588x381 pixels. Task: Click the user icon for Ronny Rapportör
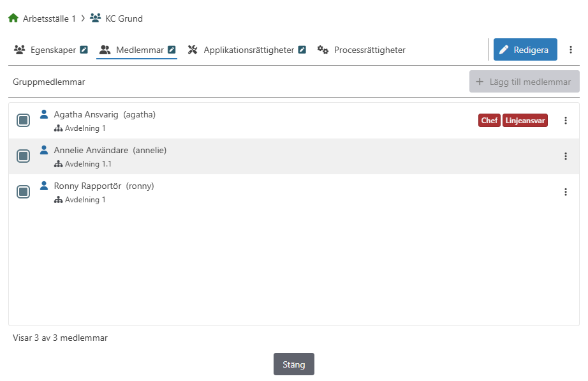pos(44,186)
